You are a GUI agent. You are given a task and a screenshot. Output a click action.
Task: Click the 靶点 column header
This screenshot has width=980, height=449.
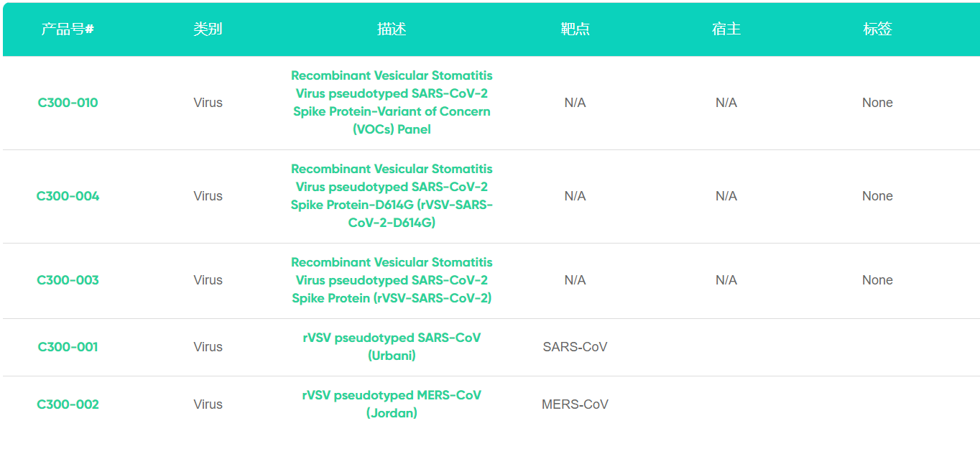(575, 29)
